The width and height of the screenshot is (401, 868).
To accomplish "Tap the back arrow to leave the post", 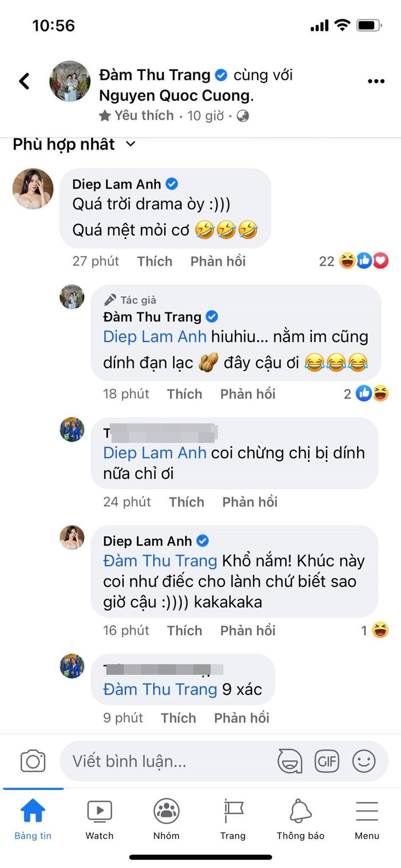I will click(x=24, y=81).
